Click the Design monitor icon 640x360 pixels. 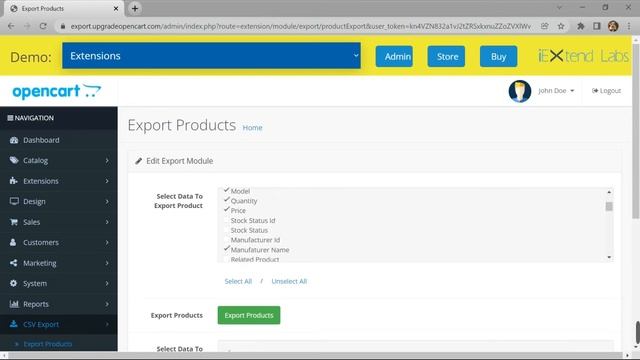(x=14, y=201)
